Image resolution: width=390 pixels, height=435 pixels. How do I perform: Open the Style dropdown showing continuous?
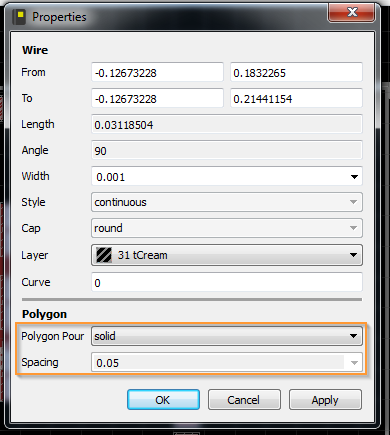pos(227,202)
